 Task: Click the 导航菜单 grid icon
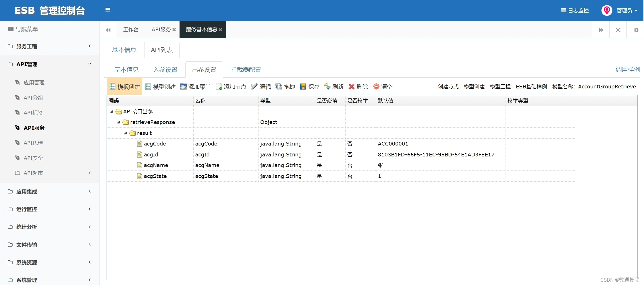[x=11, y=29]
